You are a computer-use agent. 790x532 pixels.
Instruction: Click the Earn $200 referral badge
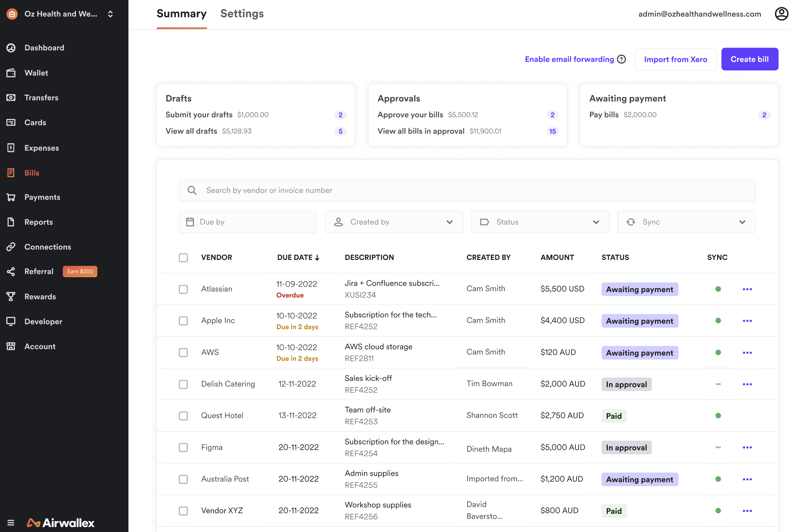tap(80, 271)
